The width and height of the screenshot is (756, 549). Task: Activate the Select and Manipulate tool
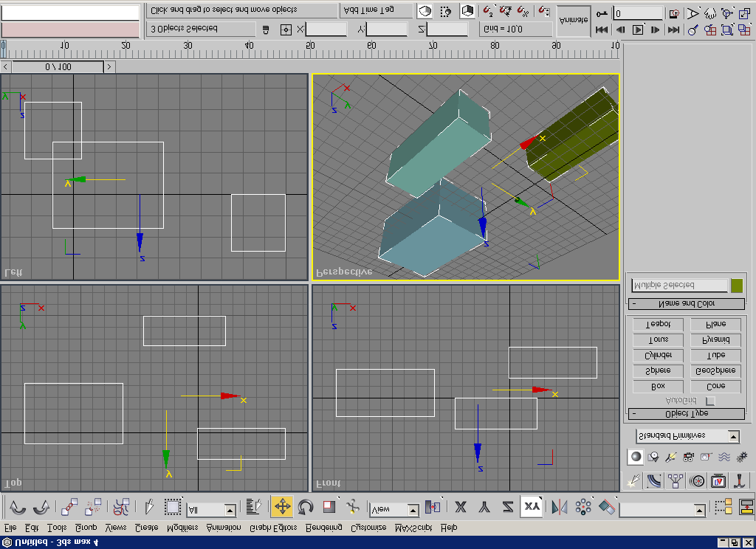click(x=354, y=507)
